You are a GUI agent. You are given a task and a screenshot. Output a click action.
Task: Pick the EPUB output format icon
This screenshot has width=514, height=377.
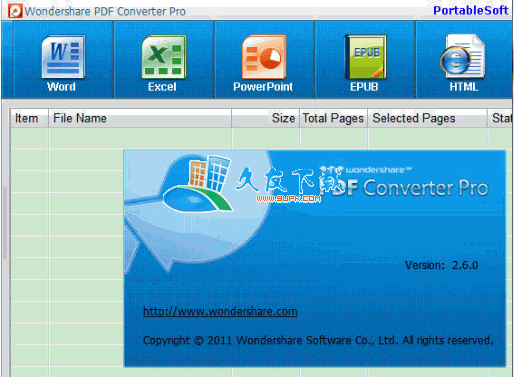(365, 57)
